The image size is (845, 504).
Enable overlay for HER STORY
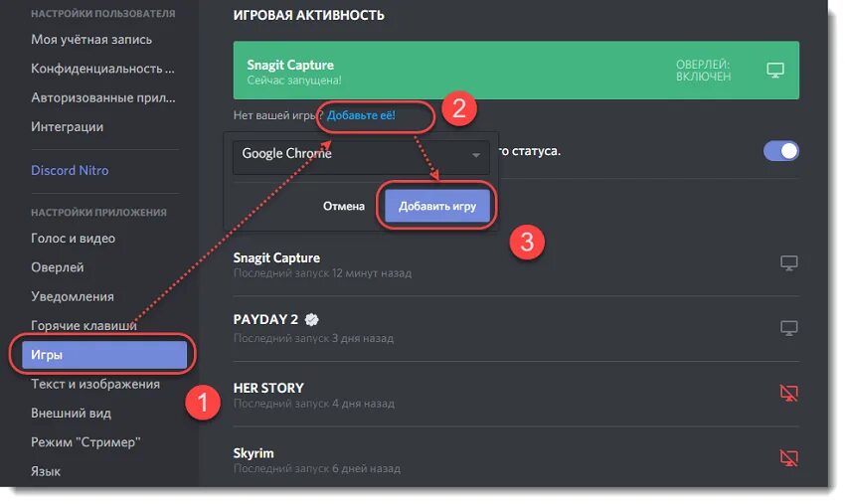789,393
